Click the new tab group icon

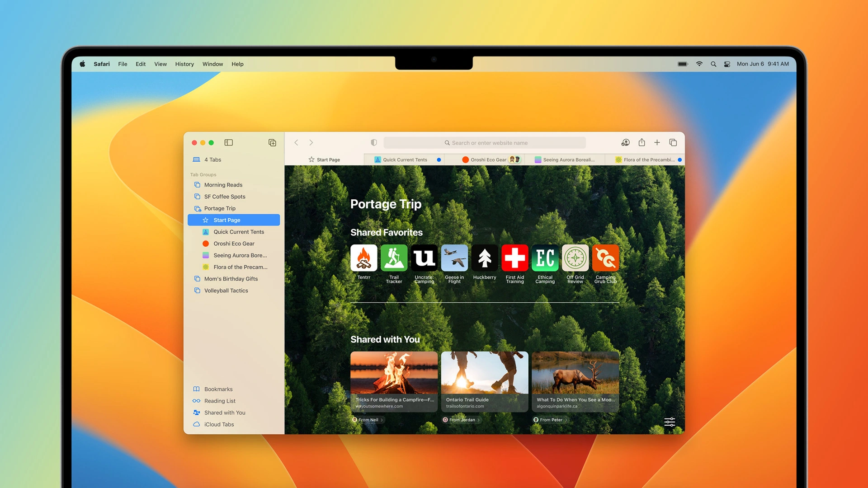click(x=272, y=143)
